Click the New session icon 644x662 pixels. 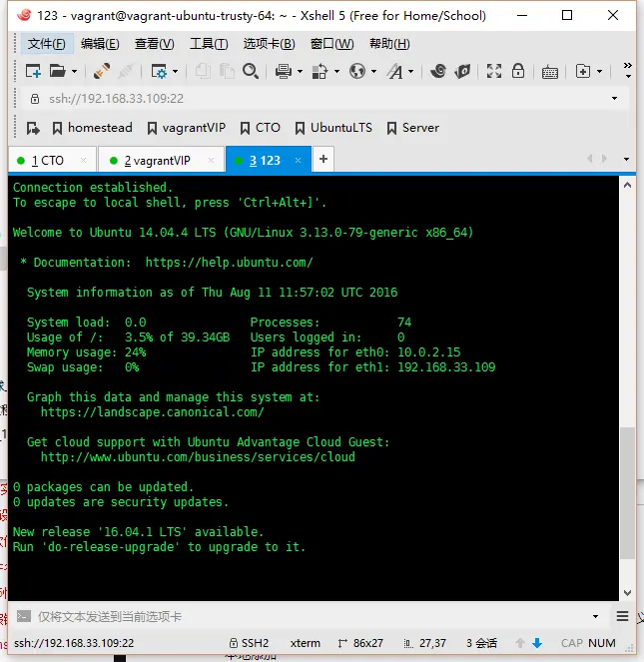(x=33, y=71)
